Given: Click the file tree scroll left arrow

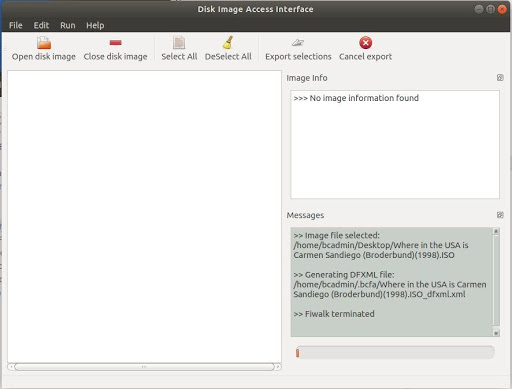Looking at the screenshot, I should point(11,367).
